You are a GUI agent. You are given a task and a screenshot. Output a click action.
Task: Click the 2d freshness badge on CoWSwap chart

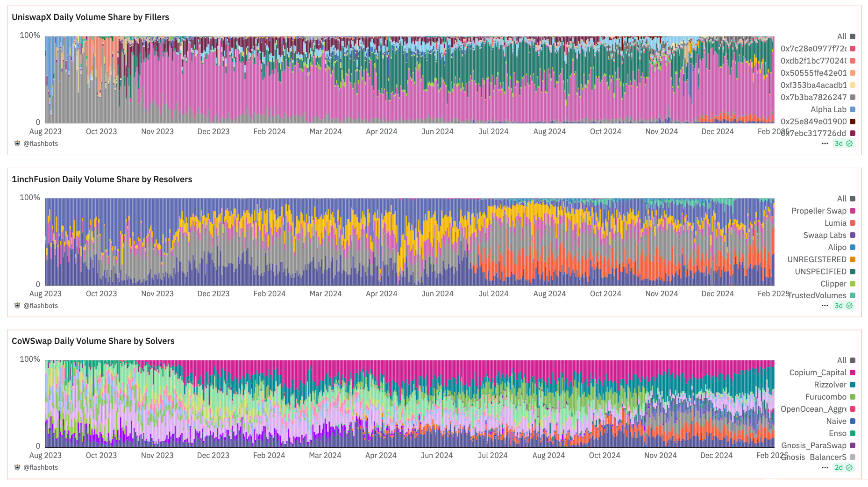(843, 467)
